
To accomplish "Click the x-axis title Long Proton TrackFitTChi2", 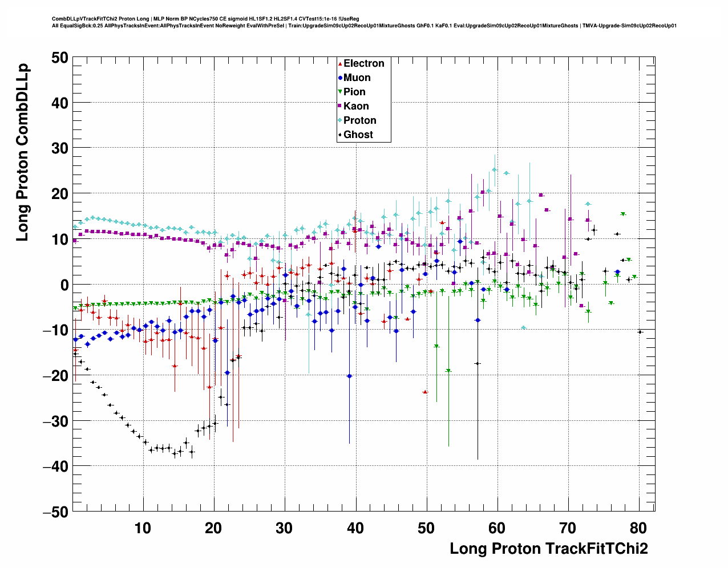I will click(548, 549).
